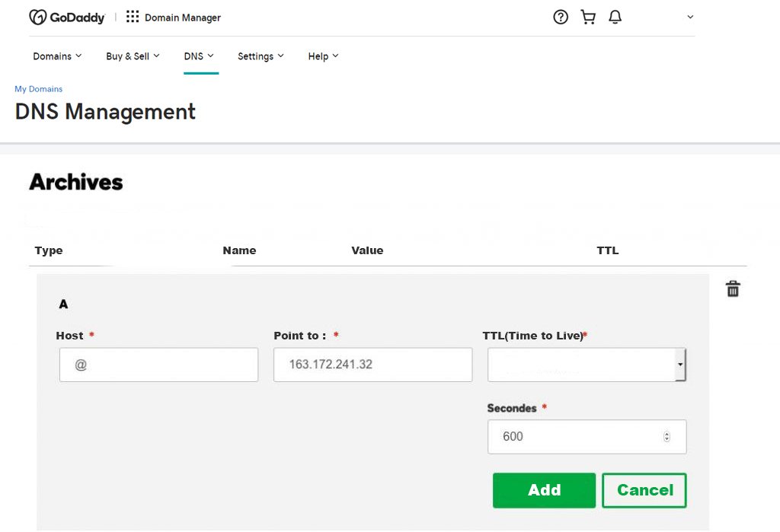Click the GoDaddy logo
The height and width of the screenshot is (532, 780).
tap(66, 18)
